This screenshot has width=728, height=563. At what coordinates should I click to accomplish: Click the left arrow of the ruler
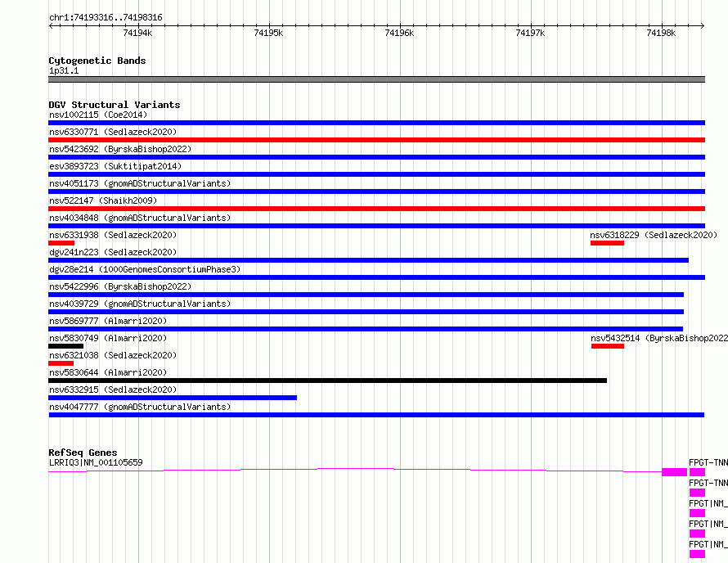point(51,26)
